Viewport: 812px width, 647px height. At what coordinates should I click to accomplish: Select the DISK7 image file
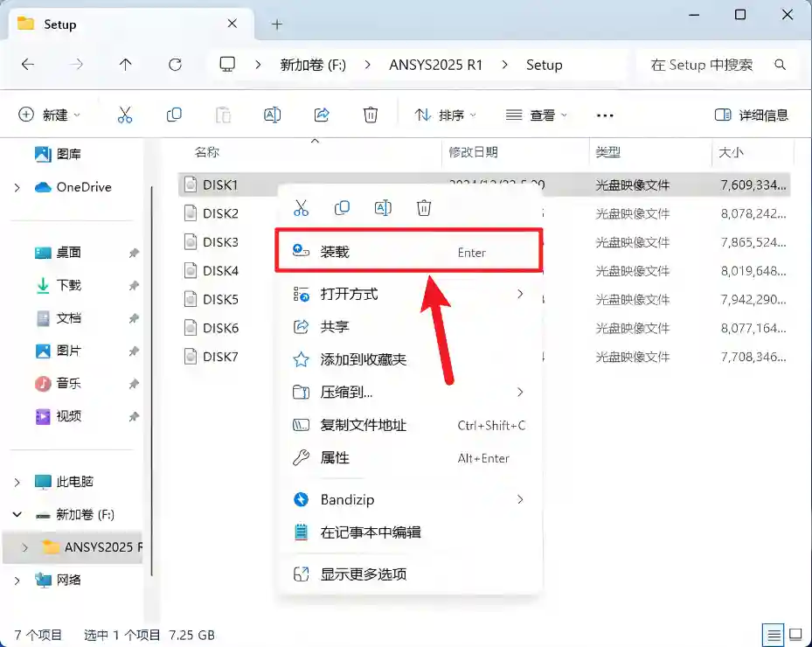click(x=220, y=357)
